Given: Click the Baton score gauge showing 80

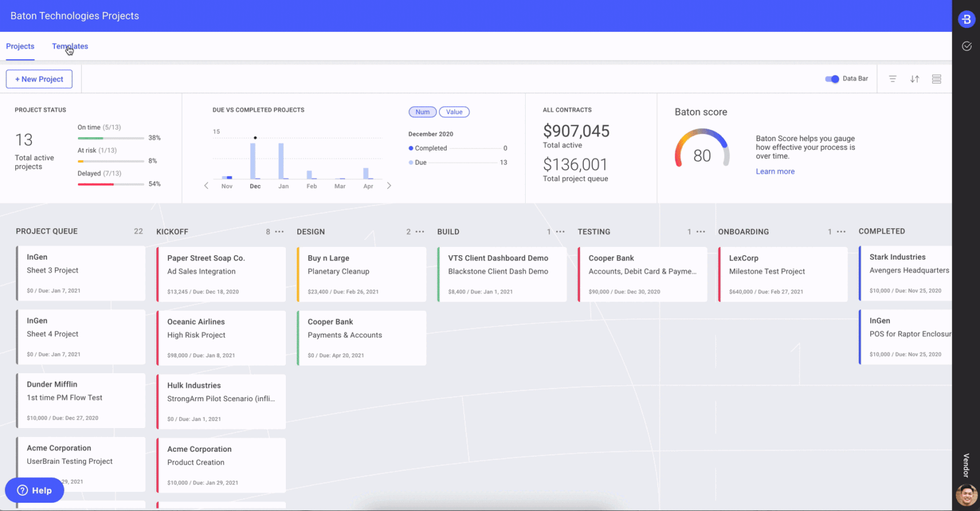Looking at the screenshot, I should [702, 148].
